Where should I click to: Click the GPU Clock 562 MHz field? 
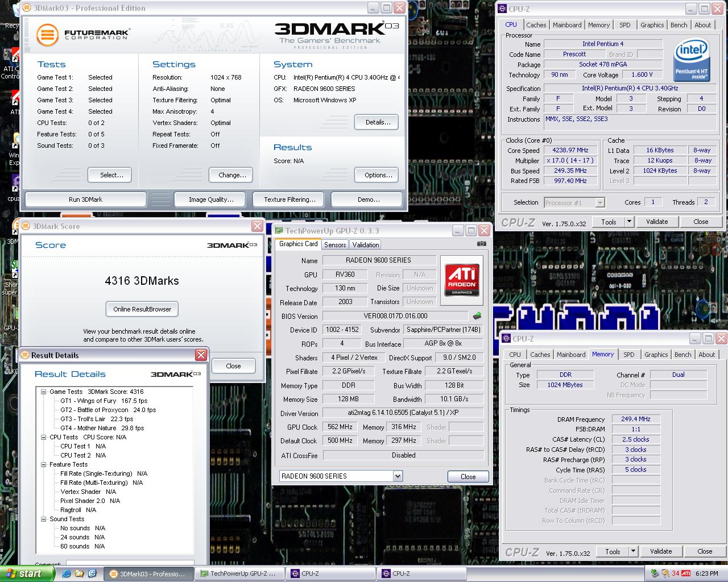click(340, 427)
